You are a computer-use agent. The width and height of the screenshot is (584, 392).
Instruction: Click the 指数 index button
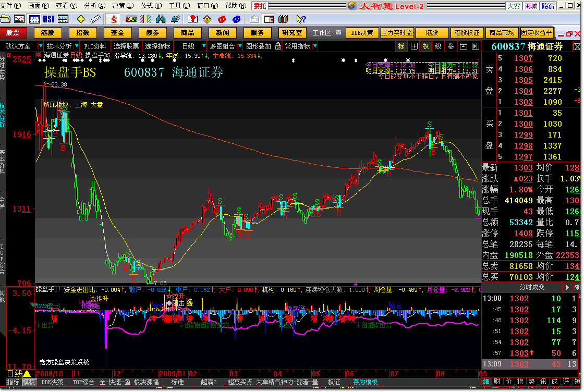click(83, 33)
